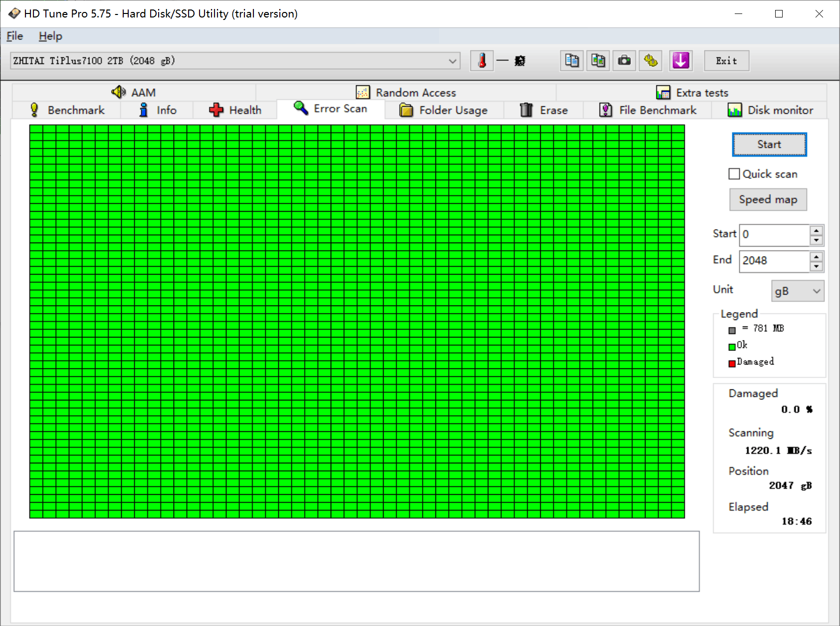
Task: Increase Start value with up arrow
Action: click(x=816, y=230)
